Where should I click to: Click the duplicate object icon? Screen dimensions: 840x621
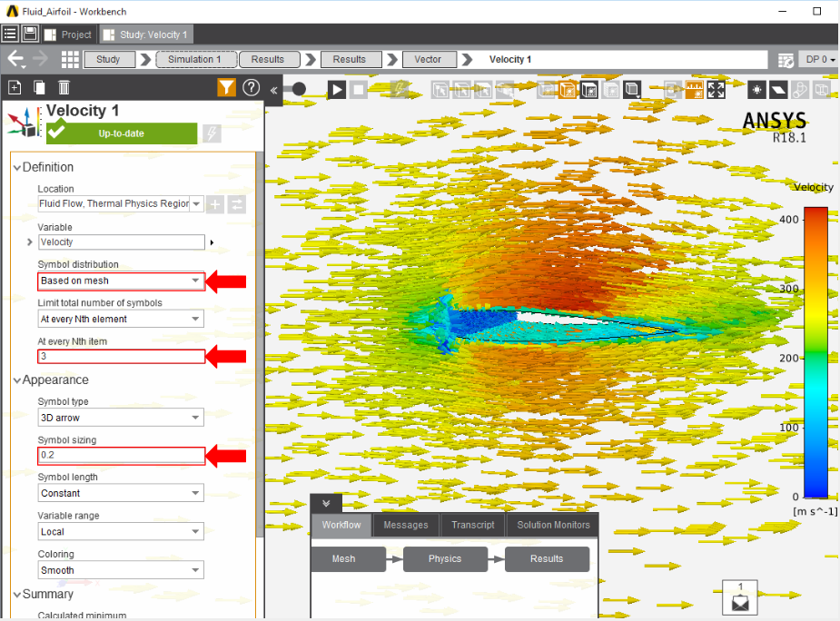pyautogui.click(x=39, y=87)
